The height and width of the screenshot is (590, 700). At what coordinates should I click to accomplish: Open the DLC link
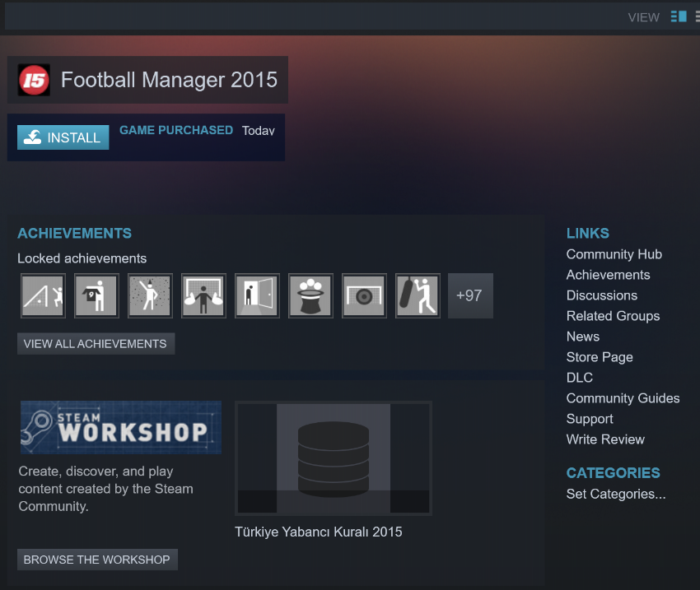coord(580,378)
